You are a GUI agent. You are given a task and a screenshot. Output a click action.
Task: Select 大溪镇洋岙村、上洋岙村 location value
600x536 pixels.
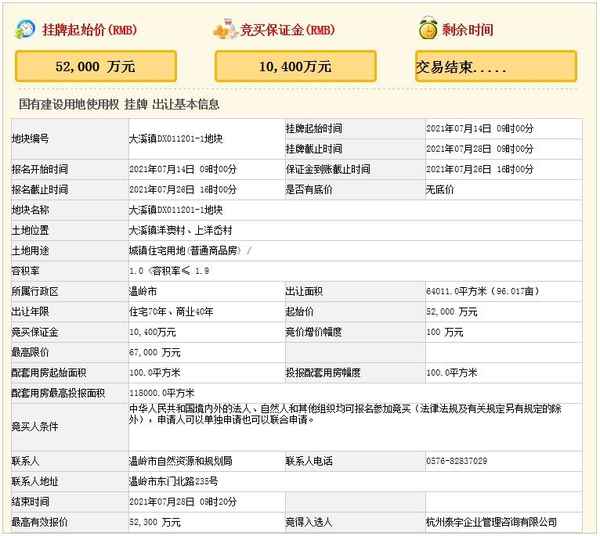coord(181,230)
